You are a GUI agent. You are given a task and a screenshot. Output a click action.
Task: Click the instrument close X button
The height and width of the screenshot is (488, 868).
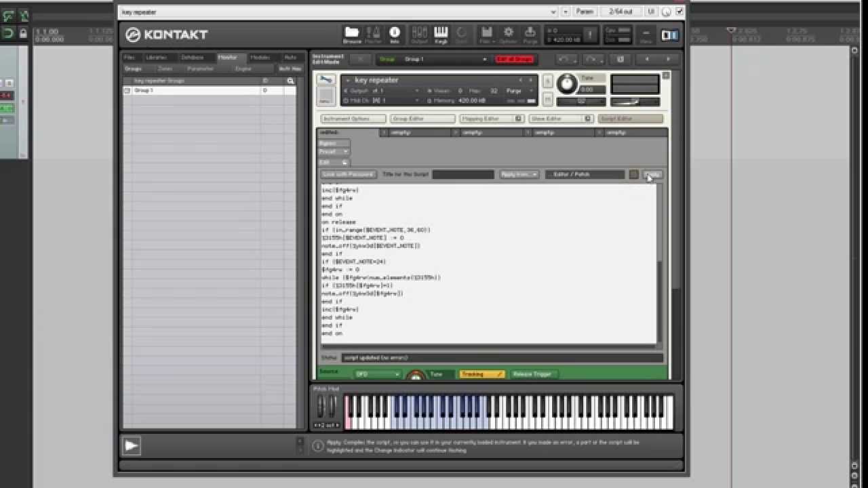click(665, 76)
